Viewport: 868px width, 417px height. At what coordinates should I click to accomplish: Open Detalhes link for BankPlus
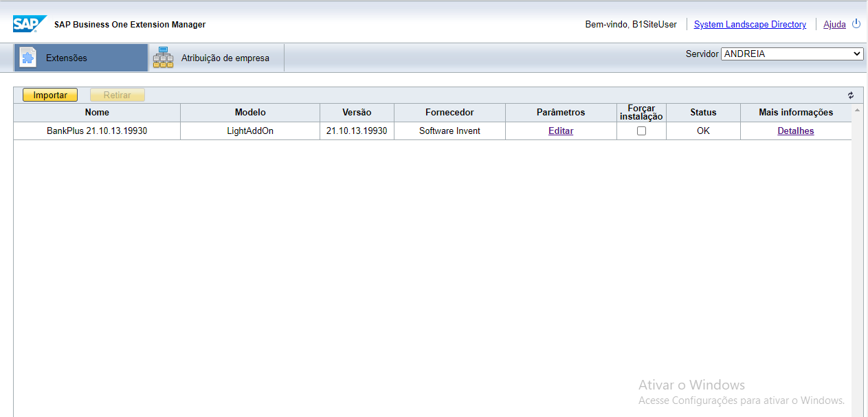click(796, 131)
